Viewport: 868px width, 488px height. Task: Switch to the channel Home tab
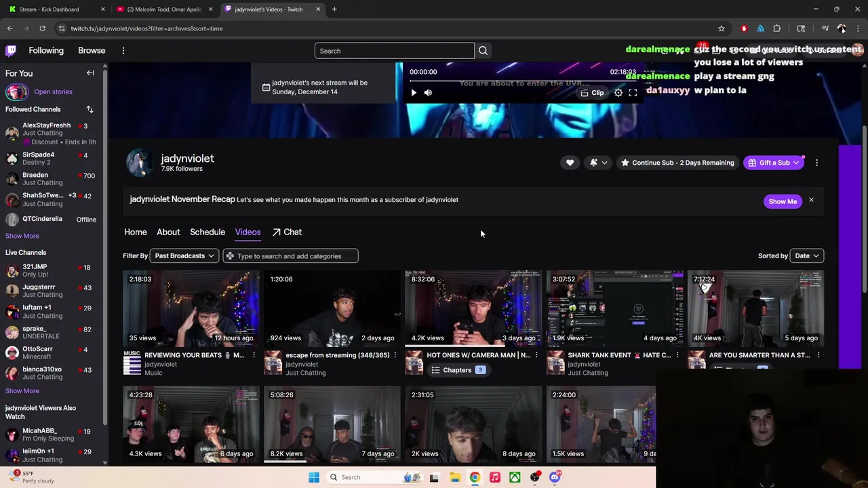coord(135,232)
